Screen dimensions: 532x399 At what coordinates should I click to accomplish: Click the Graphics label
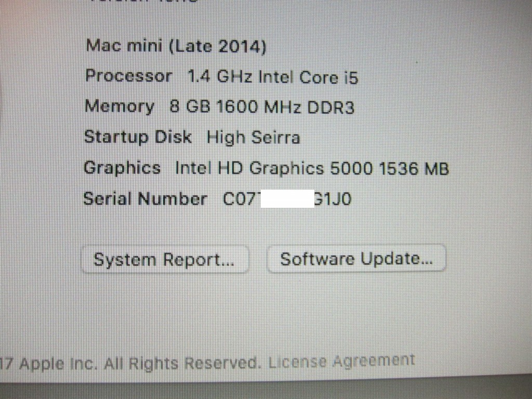pos(122,169)
